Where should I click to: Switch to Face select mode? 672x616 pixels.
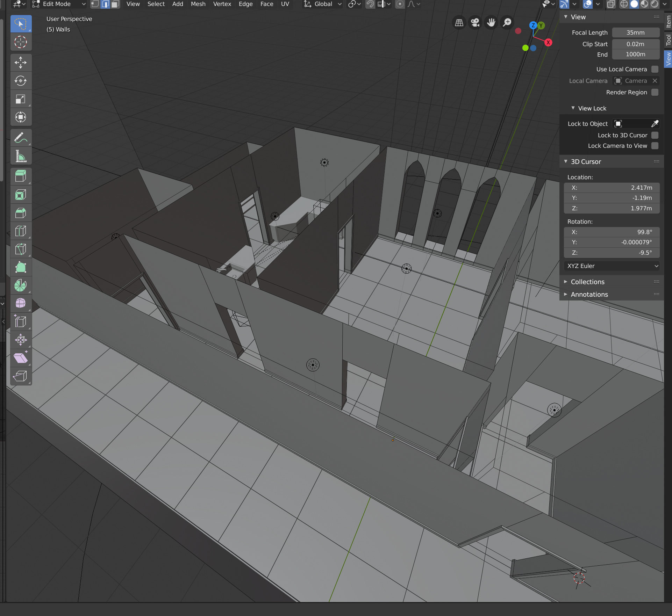pos(115,4)
